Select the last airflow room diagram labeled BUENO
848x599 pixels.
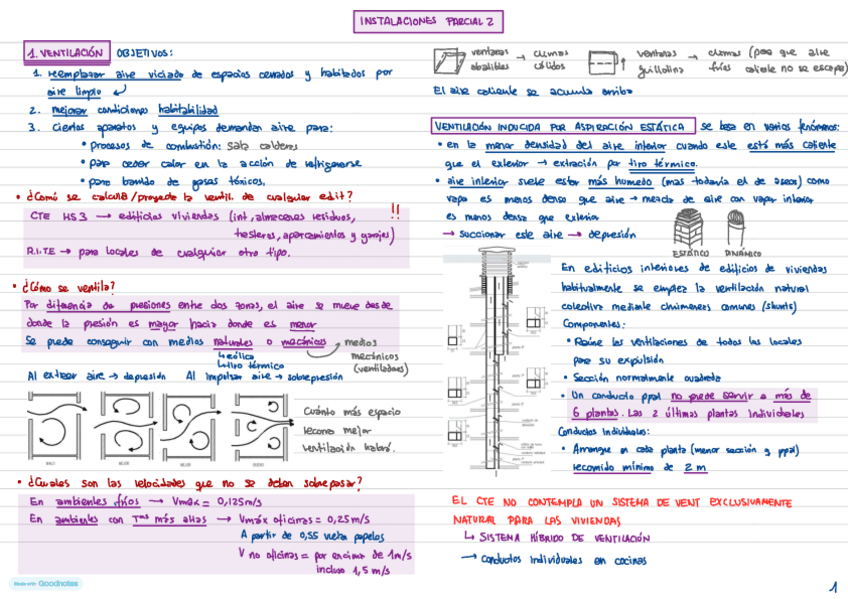262,427
